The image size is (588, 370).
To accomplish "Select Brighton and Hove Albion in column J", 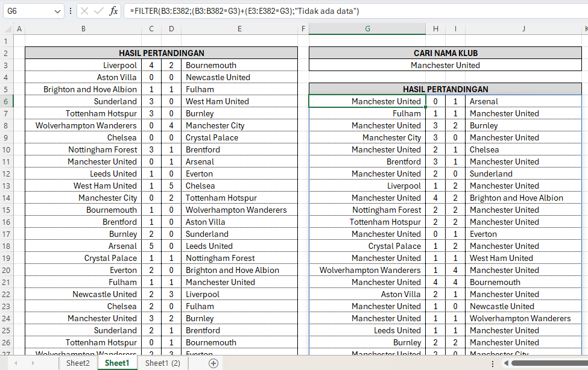I will click(x=523, y=198).
